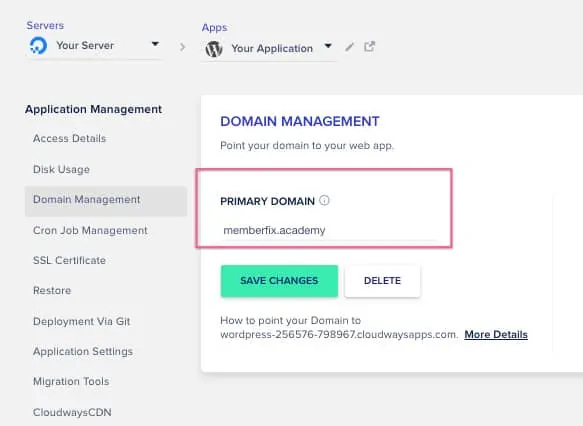
Task: Open the Cron Job Management section
Action: (x=90, y=230)
